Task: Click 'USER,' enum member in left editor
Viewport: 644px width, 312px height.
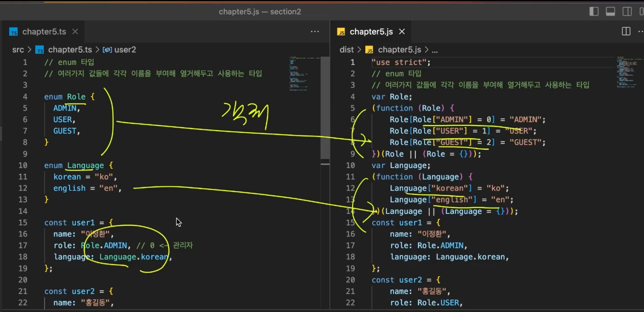Action: pos(65,120)
